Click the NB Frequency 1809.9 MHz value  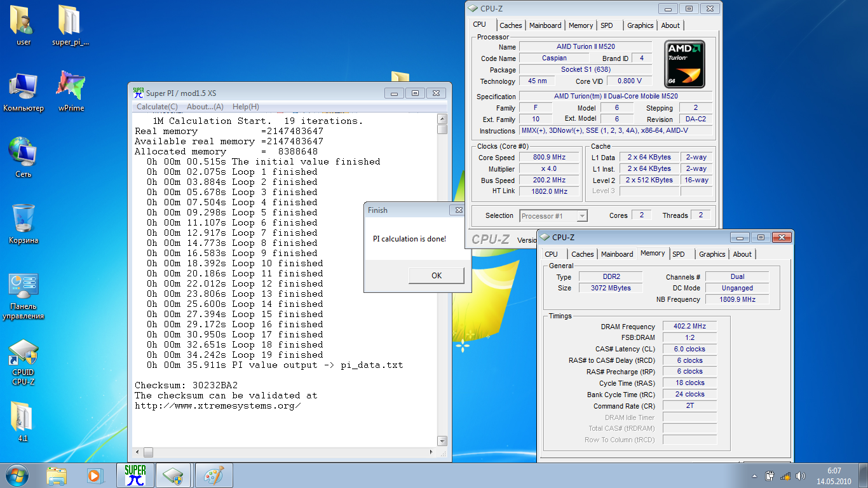pyautogui.click(x=737, y=299)
